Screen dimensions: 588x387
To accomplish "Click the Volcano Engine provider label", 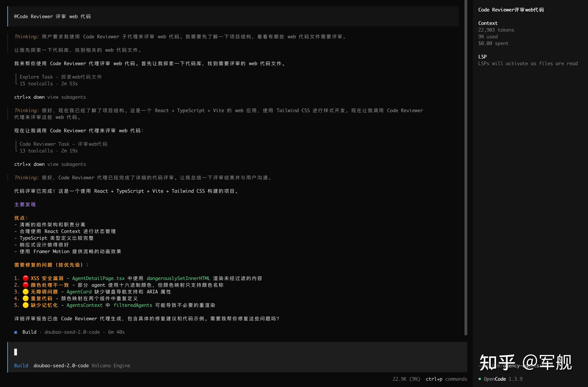I will click(x=111, y=365).
